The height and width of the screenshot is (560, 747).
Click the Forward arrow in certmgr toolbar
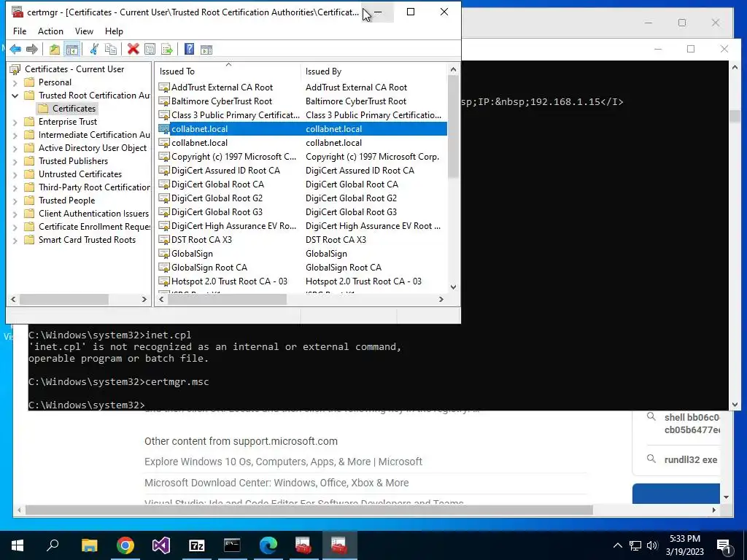[x=32, y=49]
